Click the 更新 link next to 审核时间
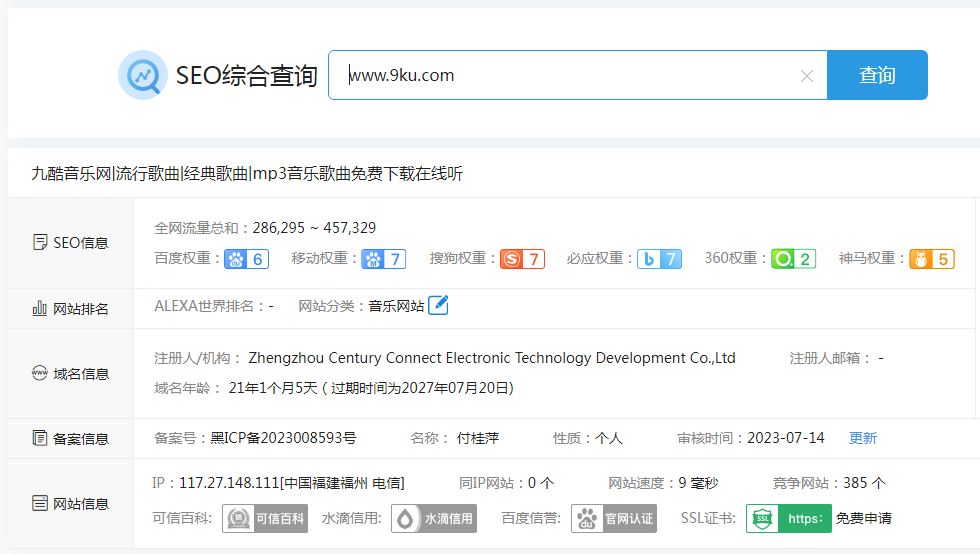Image resolution: width=980 pixels, height=554 pixels. (x=862, y=438)
